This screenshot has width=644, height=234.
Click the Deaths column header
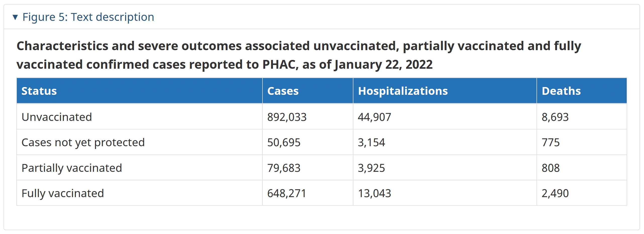(x=561, y=91)
